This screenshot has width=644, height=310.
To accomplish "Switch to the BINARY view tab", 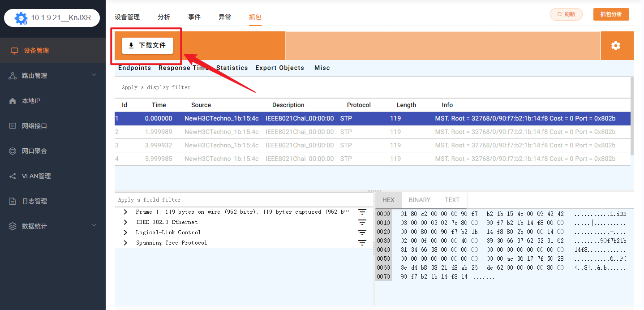I will (419, 200).
